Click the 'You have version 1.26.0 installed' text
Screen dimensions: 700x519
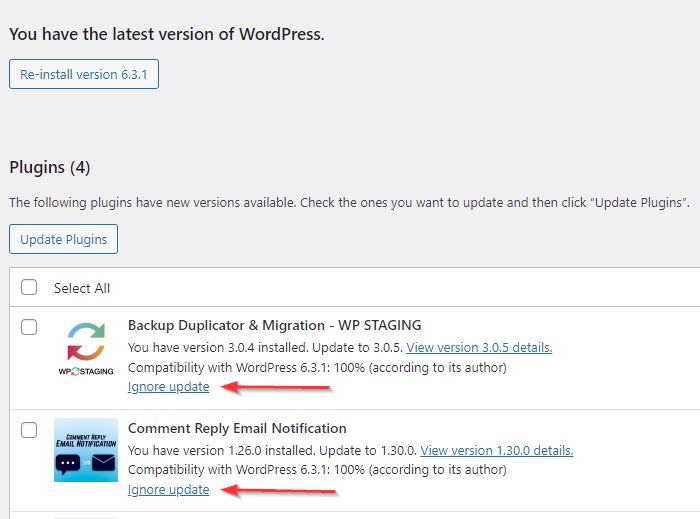click(x=221, y=450)
